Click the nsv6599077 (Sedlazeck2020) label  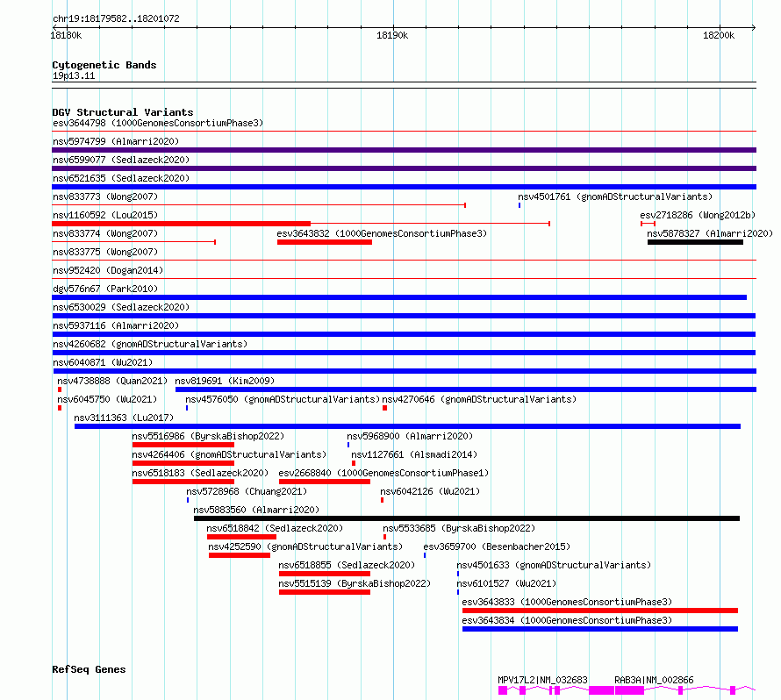(121, 160)
